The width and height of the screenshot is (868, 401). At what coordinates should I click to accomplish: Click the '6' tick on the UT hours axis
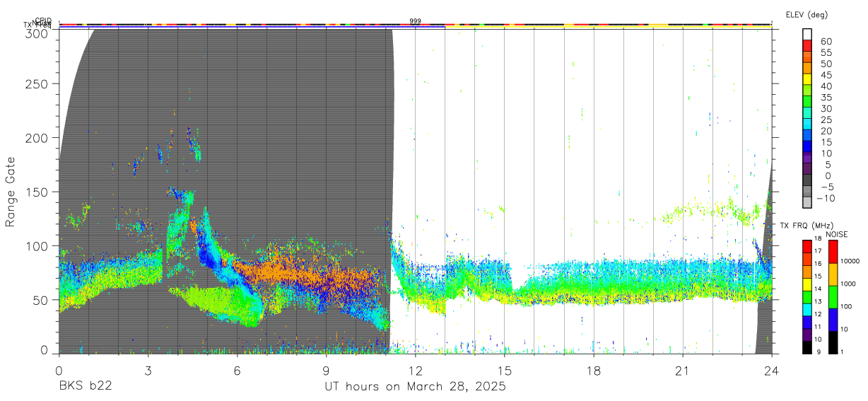pos(237,370)
